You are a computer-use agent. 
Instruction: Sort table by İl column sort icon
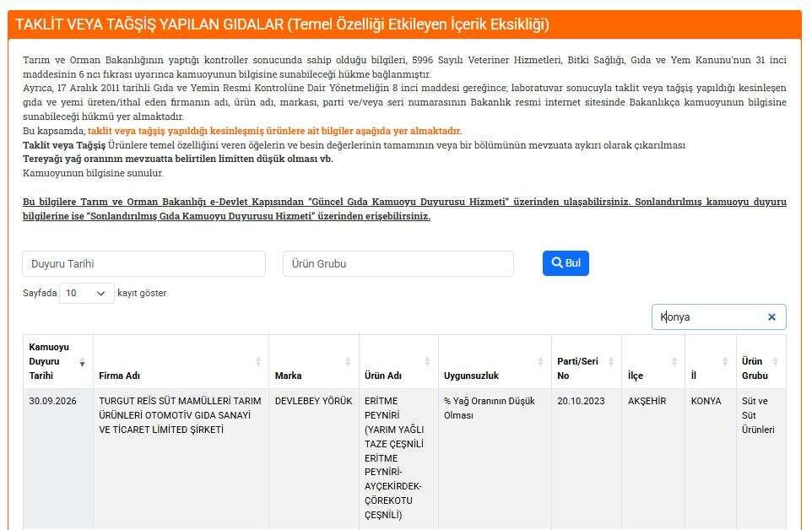pos(725,362)
